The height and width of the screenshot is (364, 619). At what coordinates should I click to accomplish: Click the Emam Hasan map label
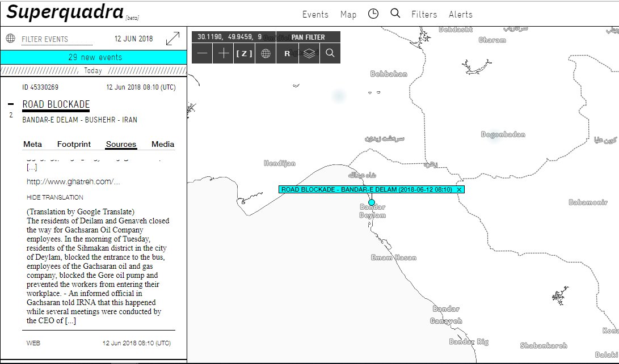click(394, 257)
